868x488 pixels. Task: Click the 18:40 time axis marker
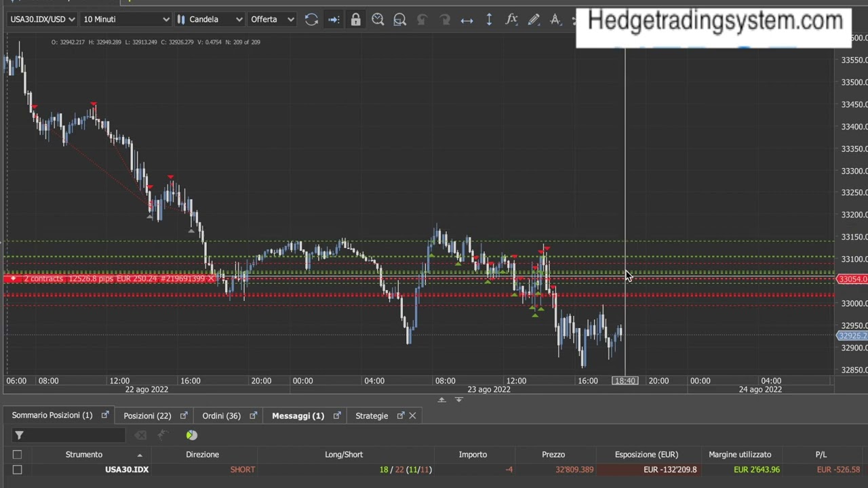click(625, 381)
